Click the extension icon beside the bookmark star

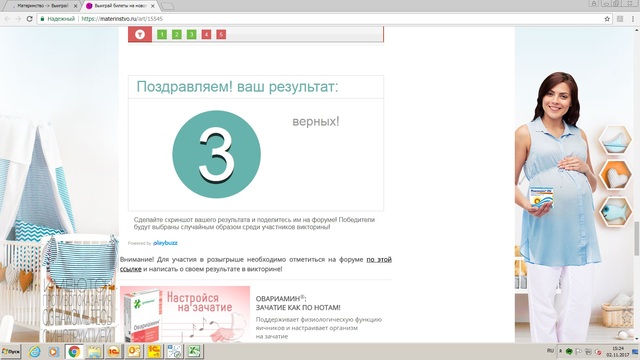pos(620,19)
